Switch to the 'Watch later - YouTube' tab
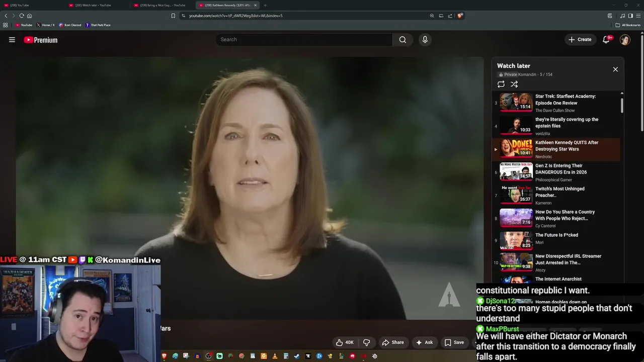This screenshot has width=644, height=362. [98, 5]
